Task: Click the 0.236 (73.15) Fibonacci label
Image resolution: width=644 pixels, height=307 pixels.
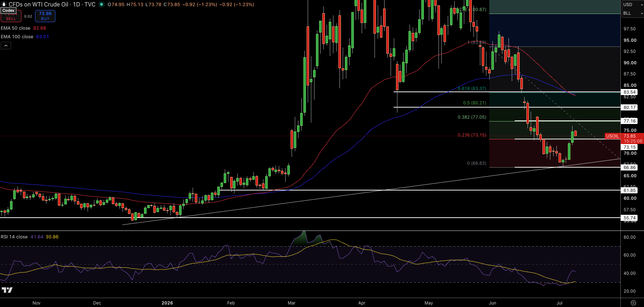Action: click(472, 135)
